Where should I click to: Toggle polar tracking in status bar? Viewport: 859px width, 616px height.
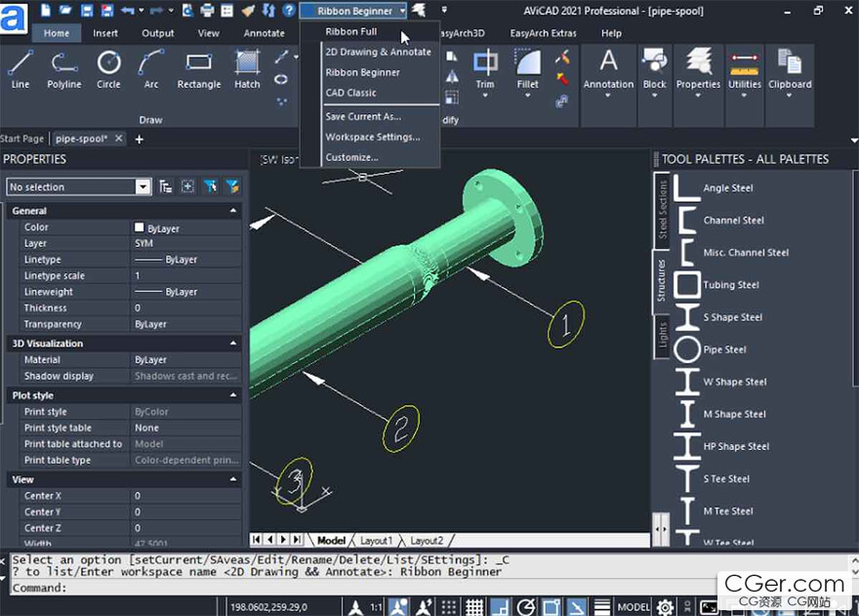pyautogui.click(x=526, y=607)
